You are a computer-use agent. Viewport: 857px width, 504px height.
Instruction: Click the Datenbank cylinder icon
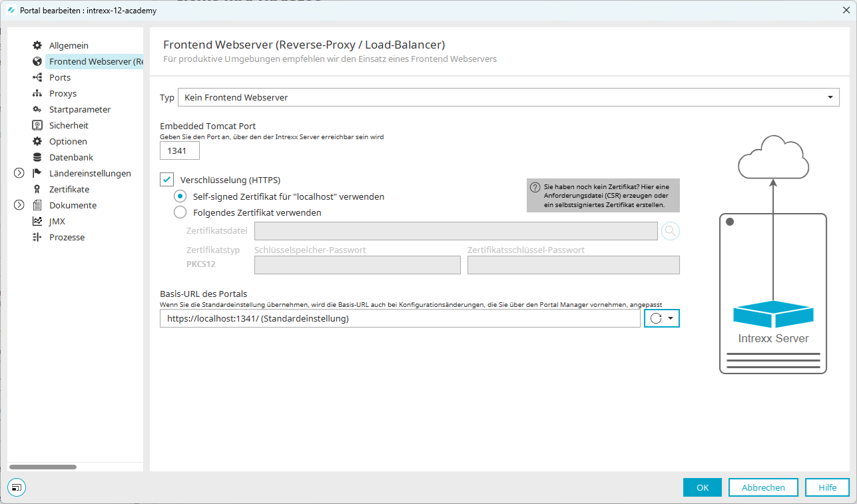[37, 157]
